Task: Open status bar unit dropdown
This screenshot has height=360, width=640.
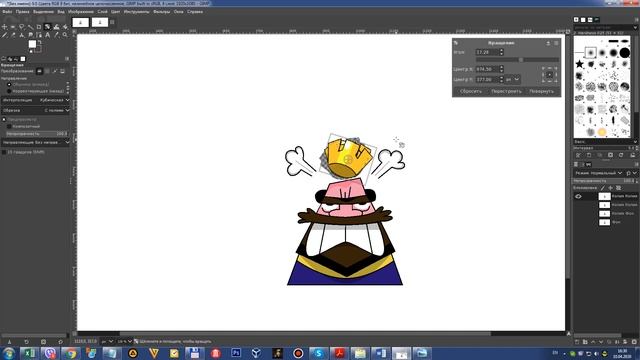Action: pyautogui.click(x=107, y=342)
